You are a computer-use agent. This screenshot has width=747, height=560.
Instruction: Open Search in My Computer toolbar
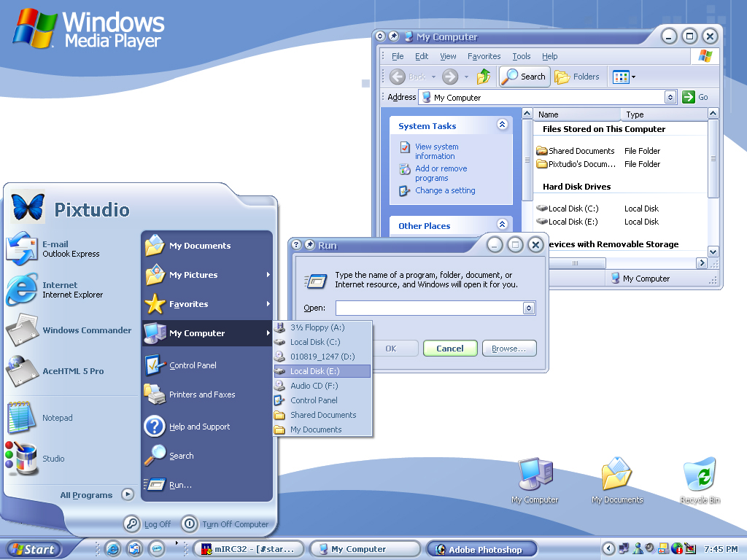tap(524, 77)
